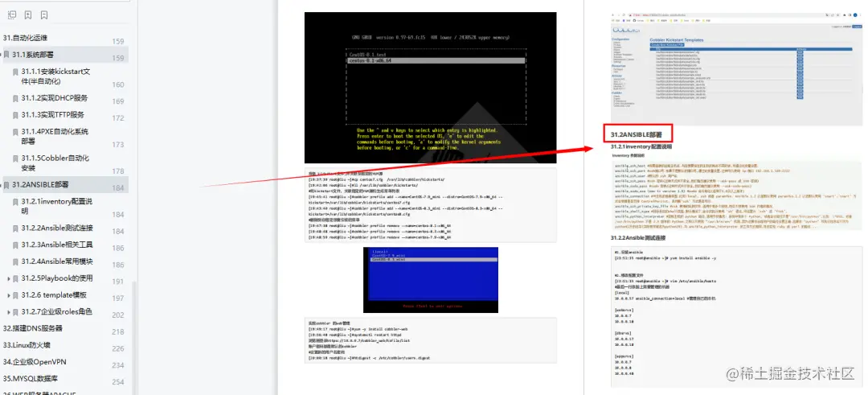This screenshot has width=868, height=395.
Task: Click bookmark icon beside 31.2.6 template模板
Action: click(x=15, y=295)
